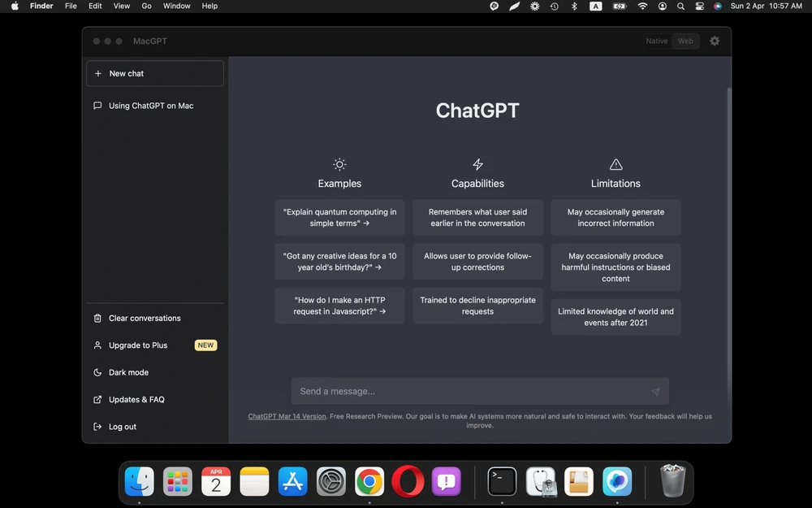Start a New chat
The image size is (812, 508).
(x=155, y=74)
